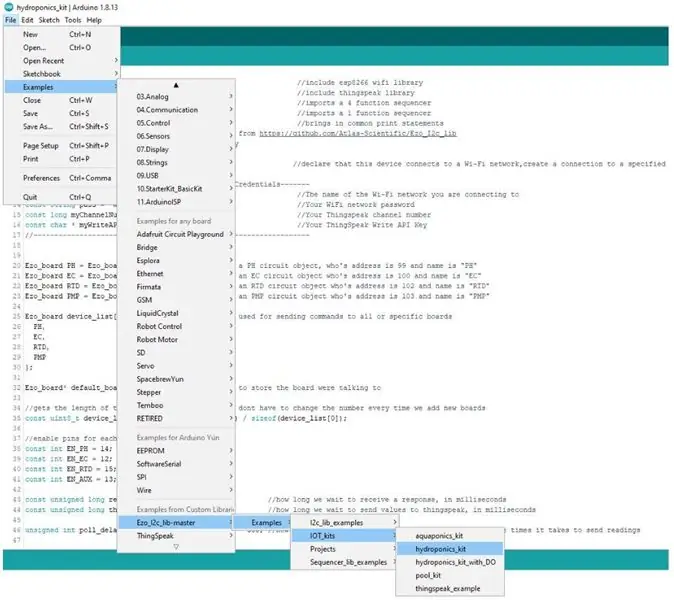Open the LiquidCrystal examples submenu

click(x=177, y=313)
